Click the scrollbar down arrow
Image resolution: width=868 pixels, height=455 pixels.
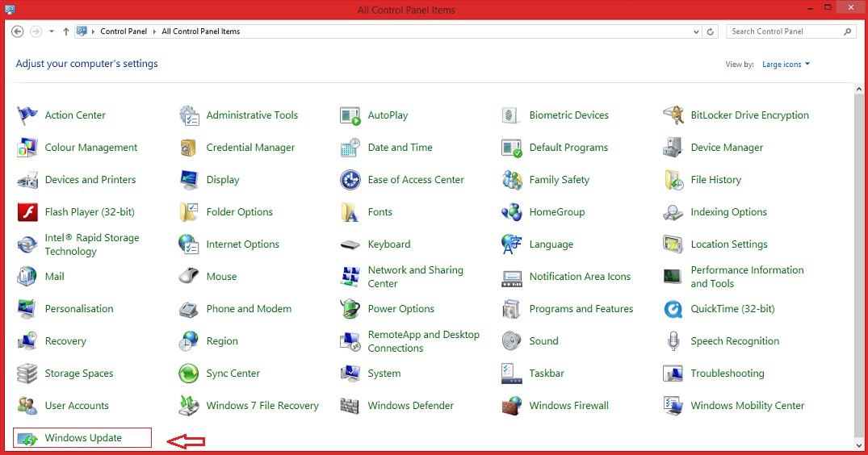(x=858, y=445)
